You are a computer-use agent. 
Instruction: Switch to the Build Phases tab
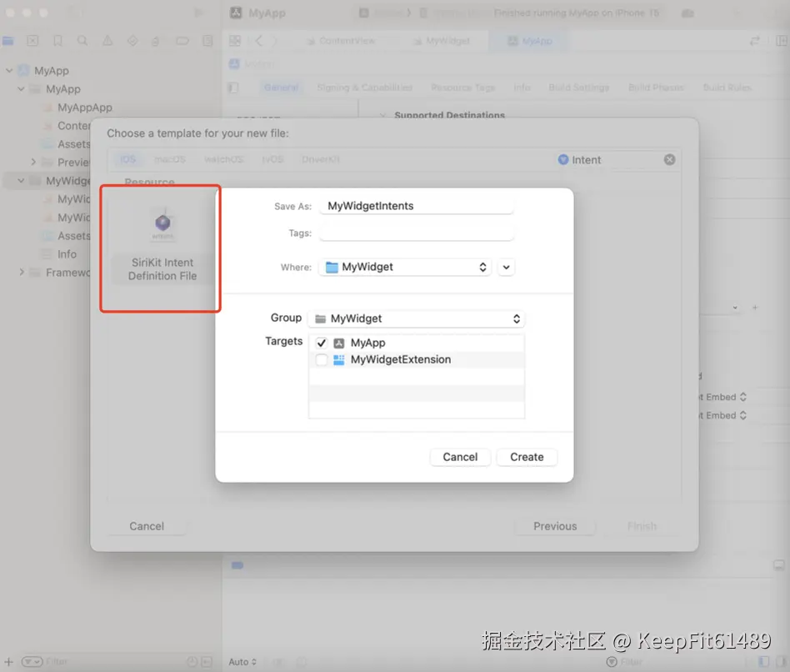pos(656,88)
